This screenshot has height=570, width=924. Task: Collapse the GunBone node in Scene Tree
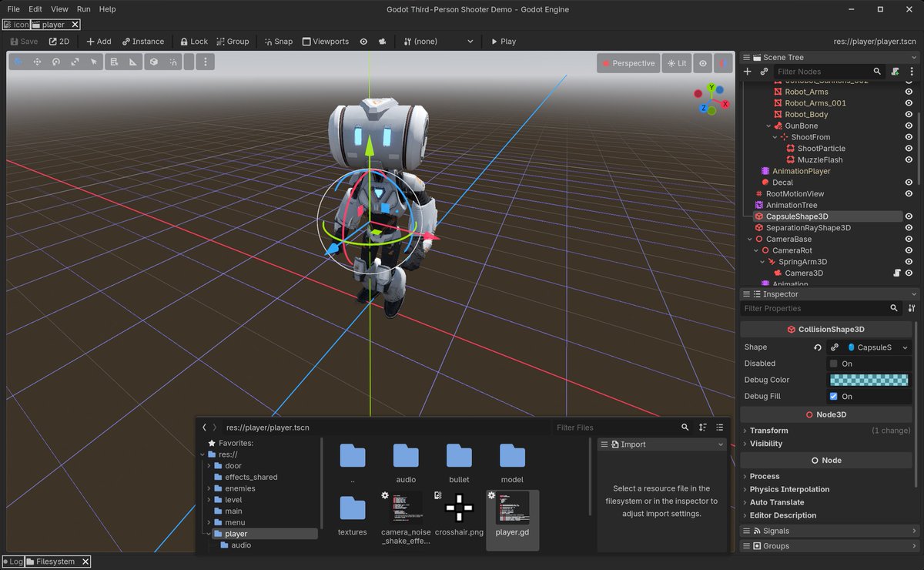(768, 126)
